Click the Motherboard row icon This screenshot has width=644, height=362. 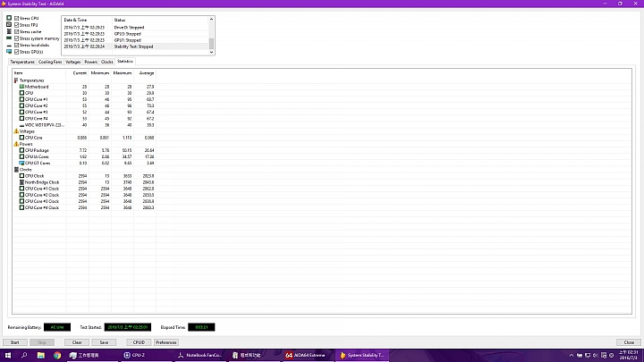pyautogui.click(x=21, y=87)
